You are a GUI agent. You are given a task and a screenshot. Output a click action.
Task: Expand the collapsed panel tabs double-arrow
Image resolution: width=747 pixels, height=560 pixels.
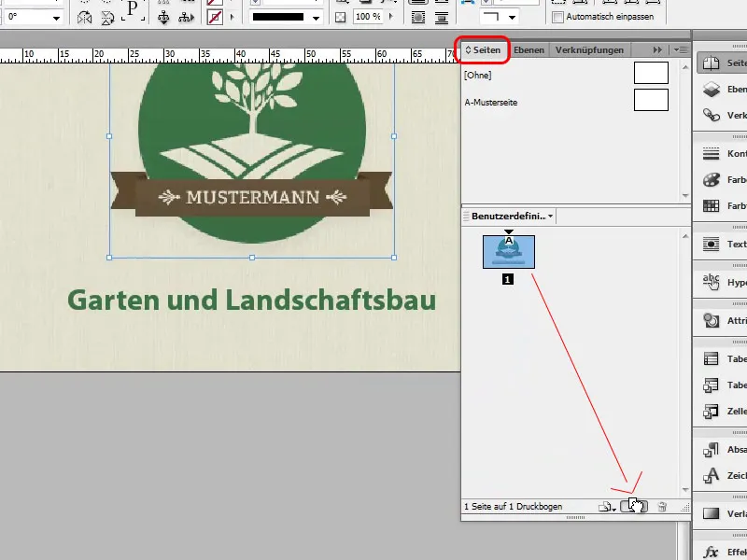(x=657, y=49)
